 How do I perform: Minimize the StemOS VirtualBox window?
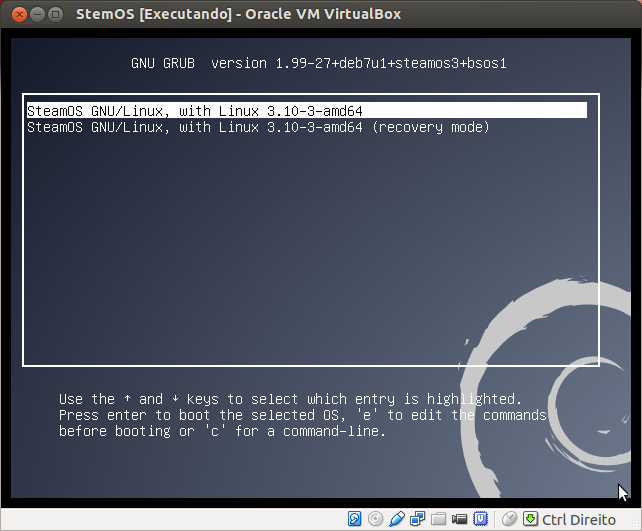point(37,15)
